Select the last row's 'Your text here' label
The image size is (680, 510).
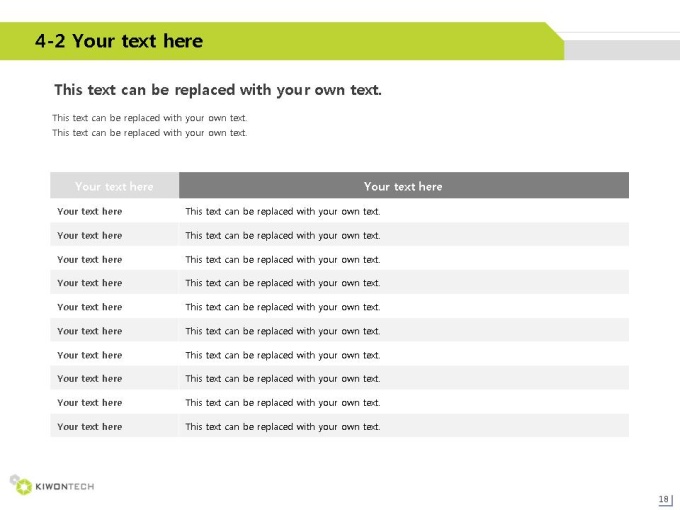90,427
